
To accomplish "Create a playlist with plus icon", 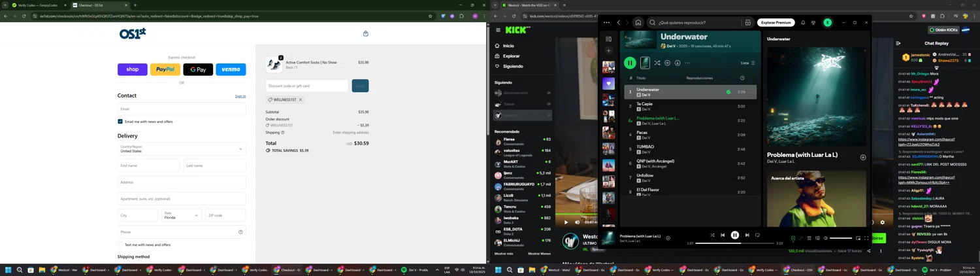I will point(608,51).
